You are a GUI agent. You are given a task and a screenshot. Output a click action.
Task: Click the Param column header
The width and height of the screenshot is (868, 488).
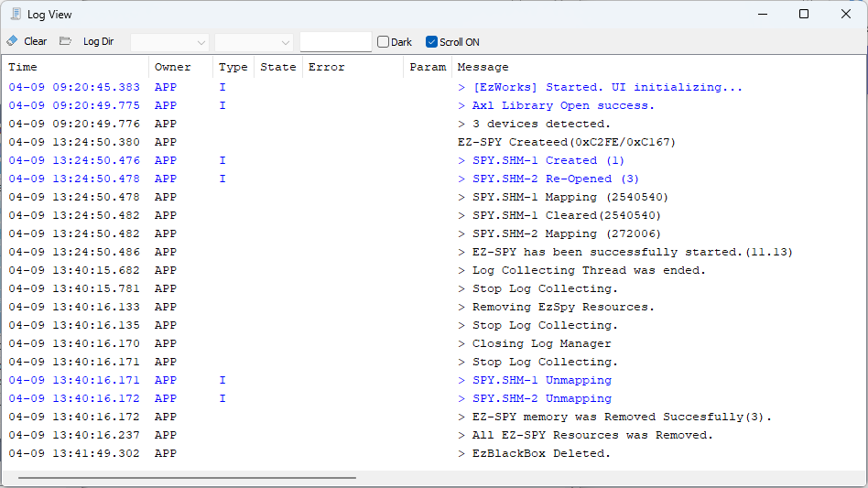428,67
